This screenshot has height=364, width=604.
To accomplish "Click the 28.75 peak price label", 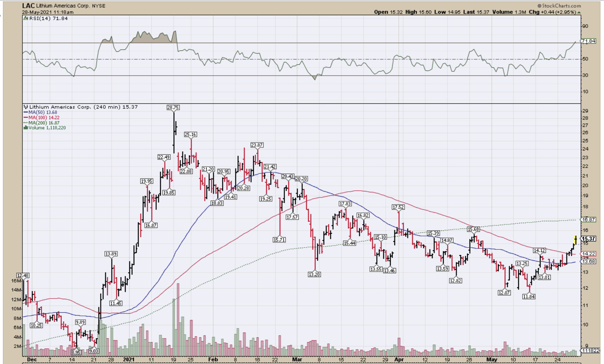I will point(173,108).
